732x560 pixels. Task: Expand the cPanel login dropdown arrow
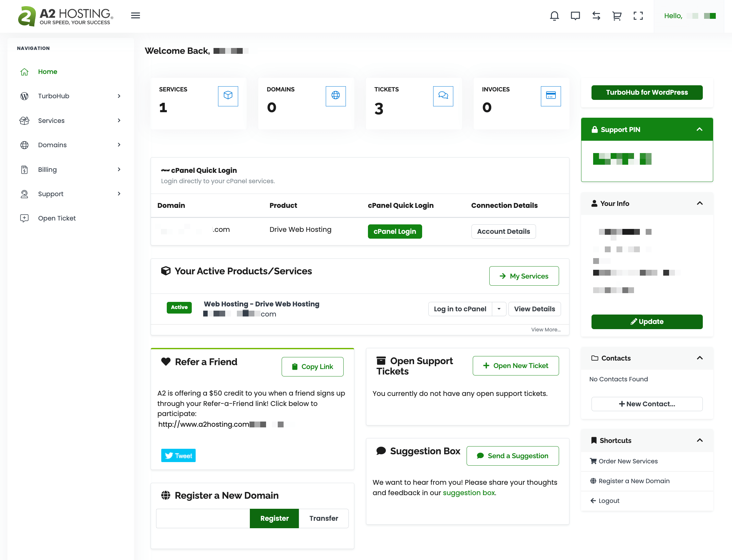(499, 309)
